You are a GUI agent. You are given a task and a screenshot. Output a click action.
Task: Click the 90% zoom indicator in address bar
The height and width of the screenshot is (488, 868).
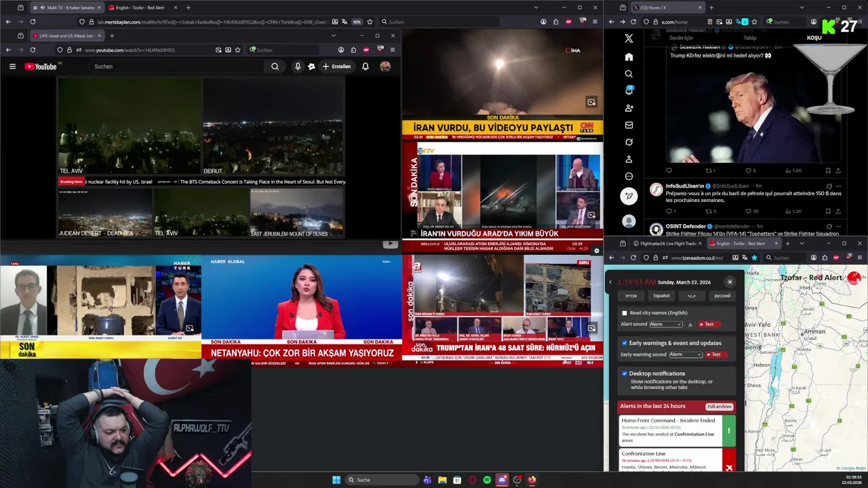(357, 22)
